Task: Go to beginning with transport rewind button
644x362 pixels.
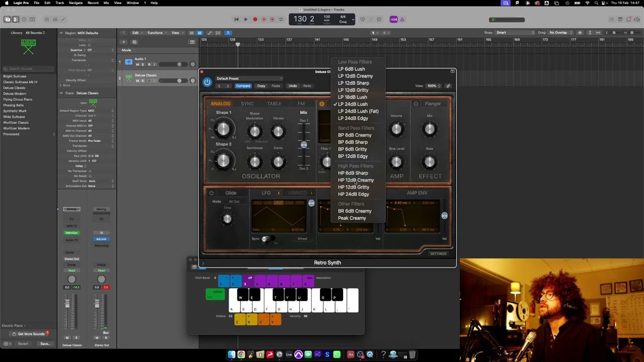Action: (236, 20)
